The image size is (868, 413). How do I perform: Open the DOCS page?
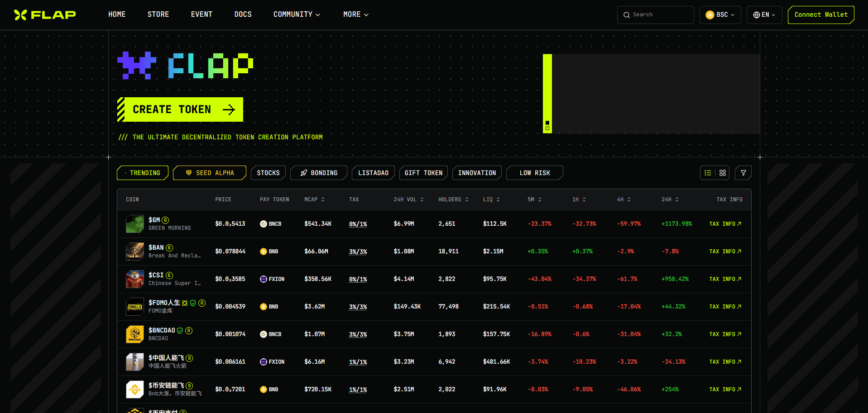tap(243, 14)
